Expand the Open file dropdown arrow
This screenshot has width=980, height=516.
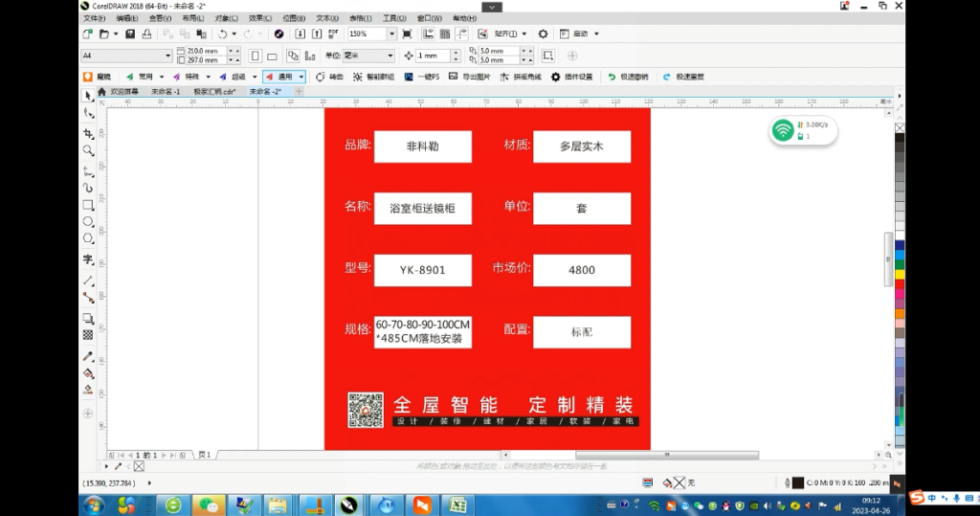coord(116,34)
